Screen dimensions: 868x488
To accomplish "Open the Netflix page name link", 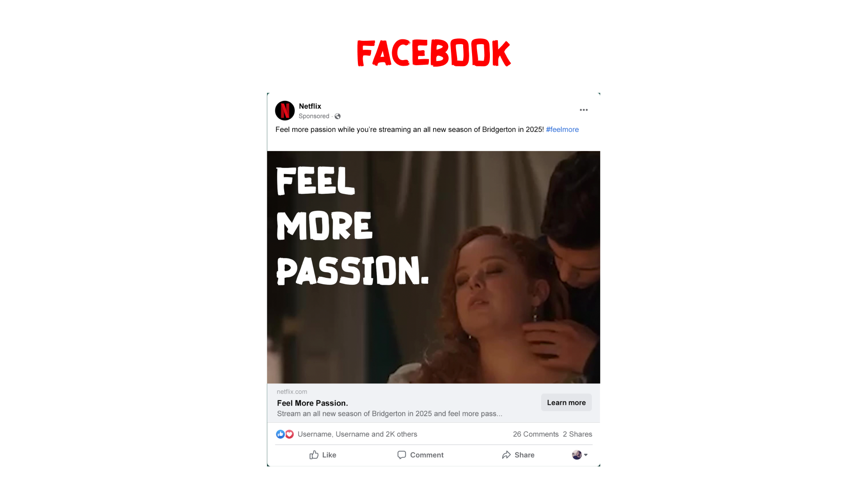I will (310, 106).
